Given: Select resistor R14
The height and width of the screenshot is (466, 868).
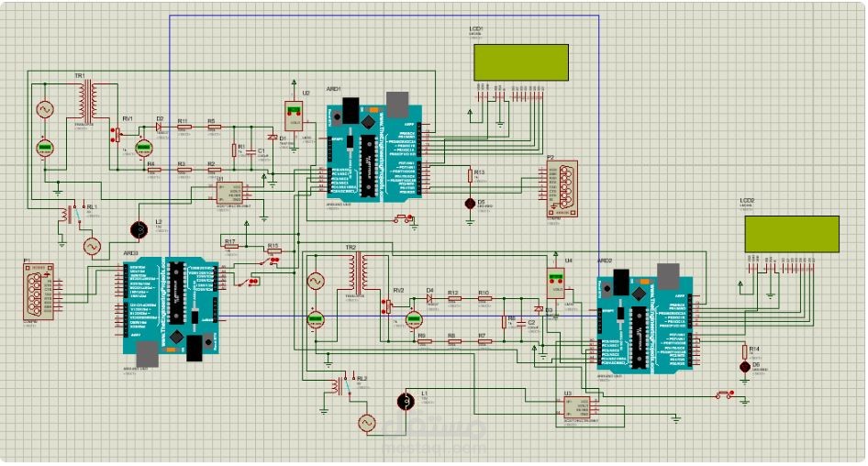Looking at the screenshot, I should coord(745,351).
